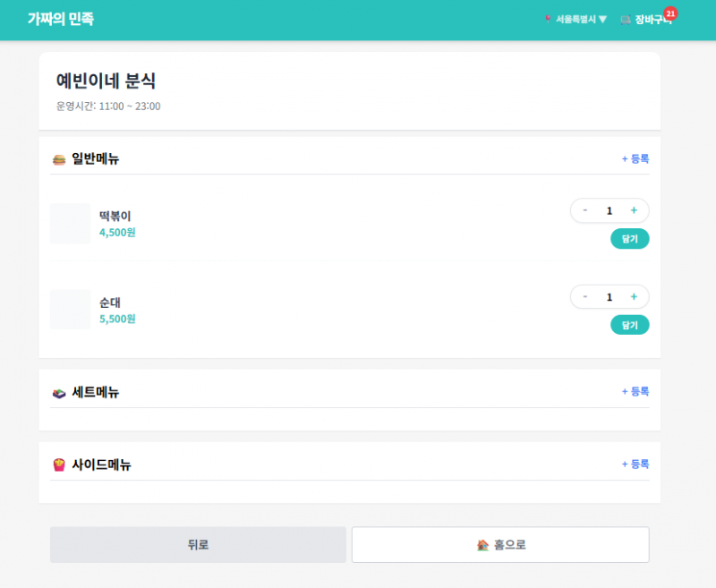
Task: Click the burger icon beside 일반메뉴
Action: click(59, 159)
